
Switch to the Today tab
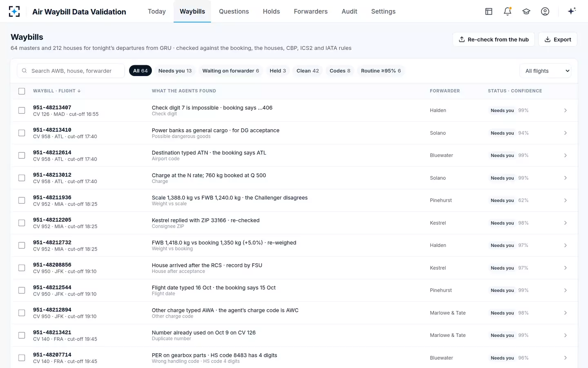[x=157, y=11]
